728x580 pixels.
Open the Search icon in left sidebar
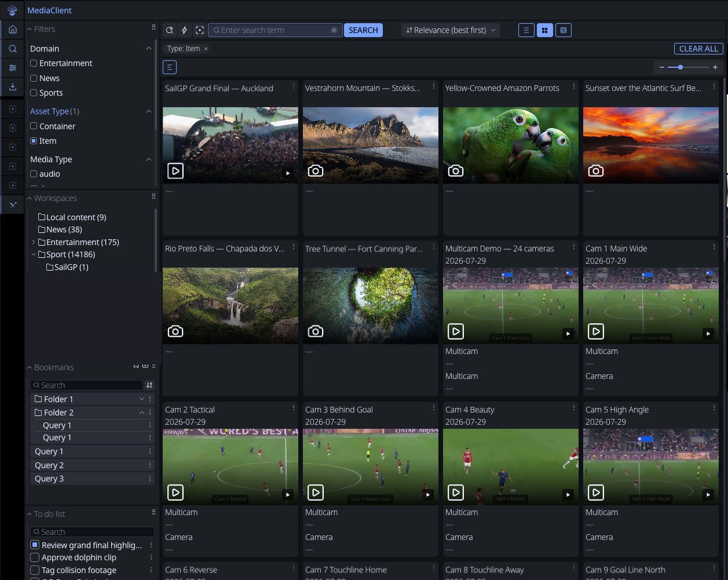tap(13, 49)
